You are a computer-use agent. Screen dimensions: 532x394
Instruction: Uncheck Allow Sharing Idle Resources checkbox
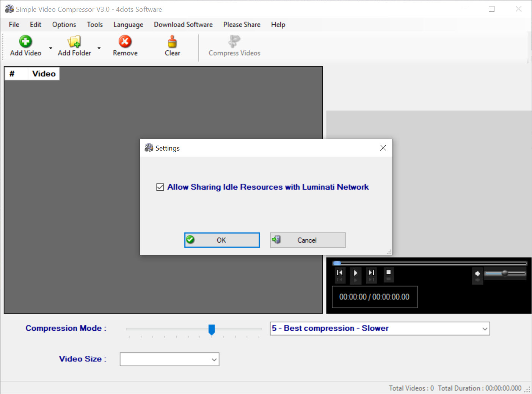(x=160, y=187)
